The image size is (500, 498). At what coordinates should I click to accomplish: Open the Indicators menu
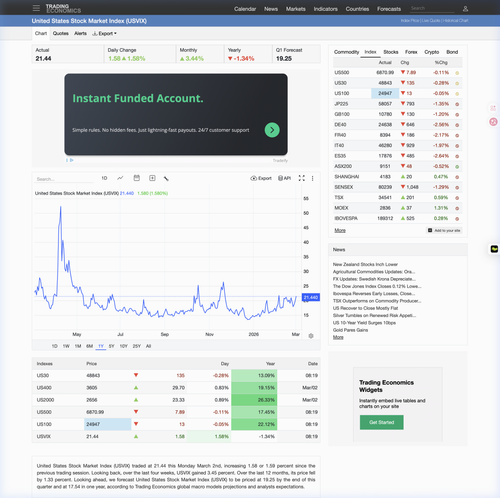[x=326, y=9]
